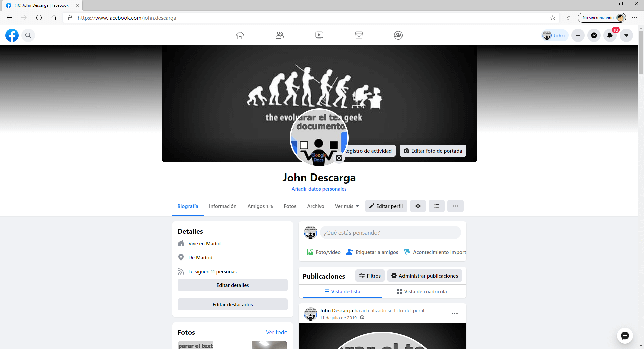Click Editar destacados button
This screenshot has width=644, height=349.
(233, 304)
